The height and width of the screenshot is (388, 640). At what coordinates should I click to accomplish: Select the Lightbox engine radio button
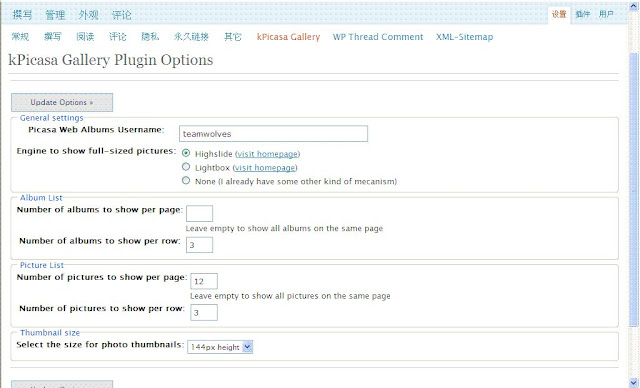point(186,167)
